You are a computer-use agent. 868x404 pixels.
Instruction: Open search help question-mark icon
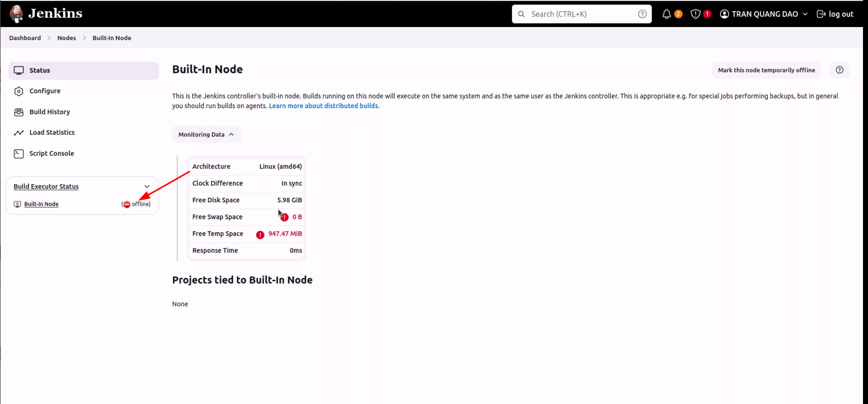pyautogui.click(x=642, y=14)
